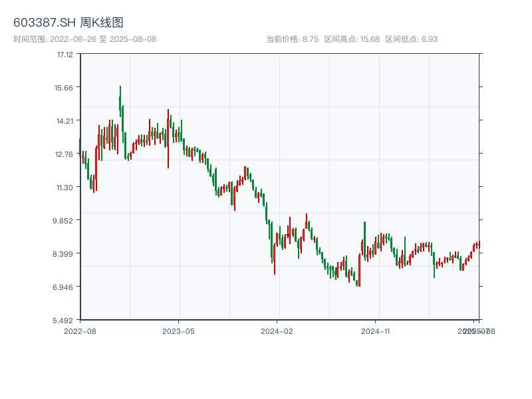Click the 15.66 y-axis price label
The height and width of the screenshot is (399, 532).
tap(65, 88)
